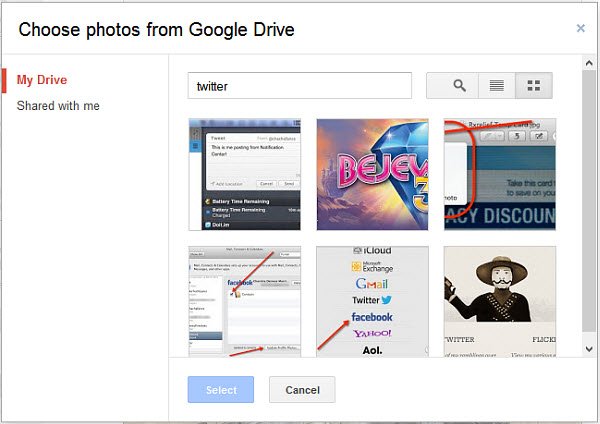Click the search field containing twitter
This screenshot has height=424, width=600.
pyautogui.click(x=300, y=86)
